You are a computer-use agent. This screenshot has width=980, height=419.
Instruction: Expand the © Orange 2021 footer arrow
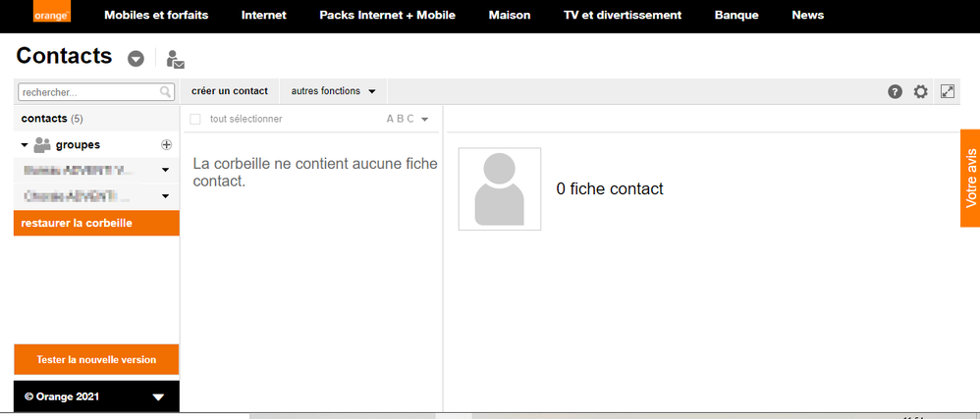pyautogui.click(x=158, y=397)
